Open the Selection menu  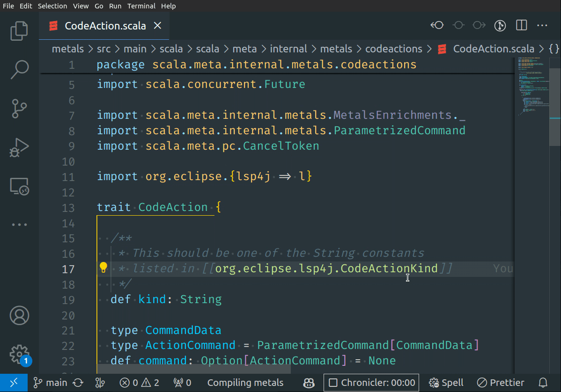click(52, 6)
